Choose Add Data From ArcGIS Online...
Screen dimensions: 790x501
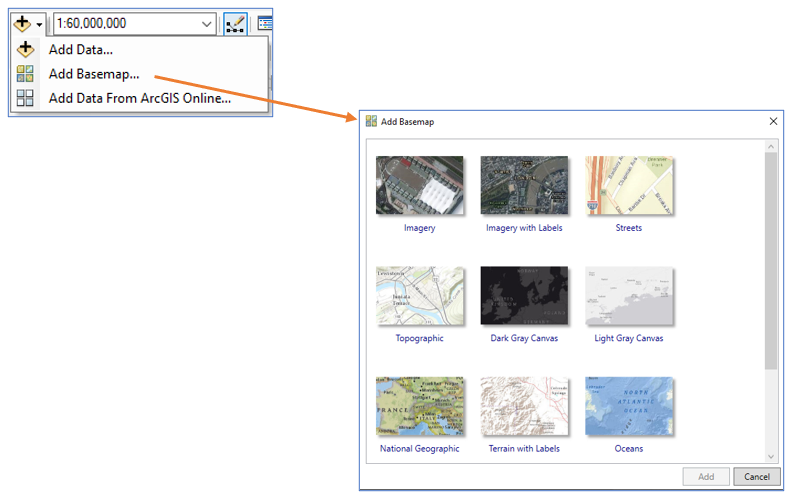140,98
